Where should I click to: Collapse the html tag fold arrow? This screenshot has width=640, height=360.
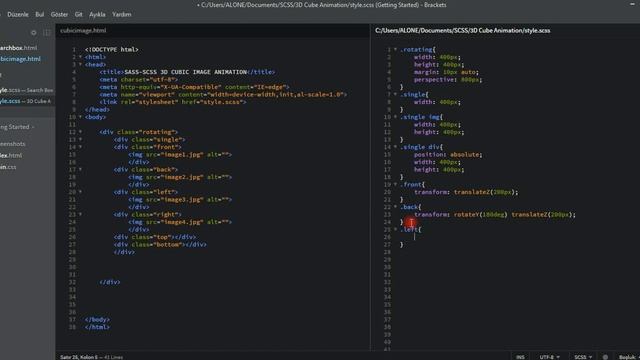(x=80, y=57)
